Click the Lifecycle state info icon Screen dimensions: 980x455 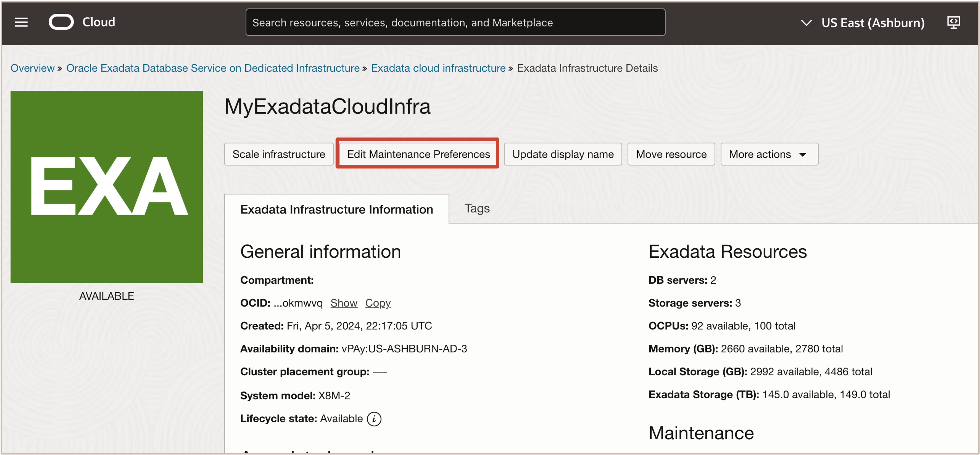(x=374, y=418)
